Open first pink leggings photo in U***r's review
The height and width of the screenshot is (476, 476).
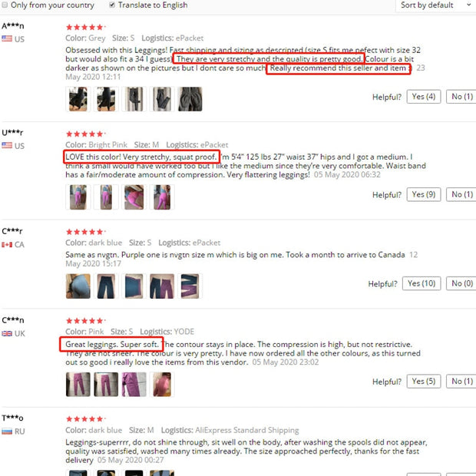(x=78, y=197)
